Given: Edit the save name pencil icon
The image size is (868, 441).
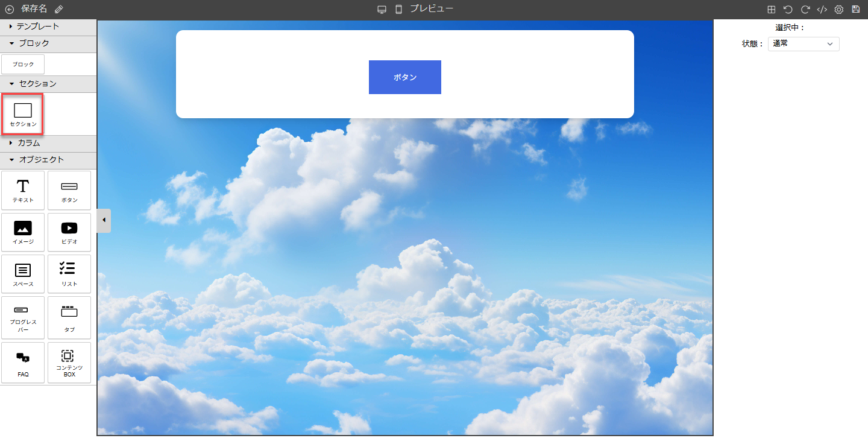Looking at the screenshot, I should (58, 9).
